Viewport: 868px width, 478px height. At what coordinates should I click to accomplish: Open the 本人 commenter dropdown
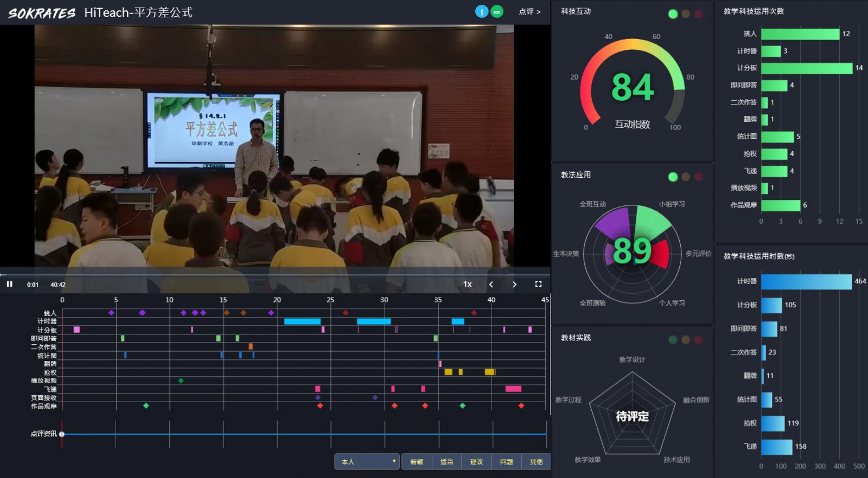click(367, 462)
